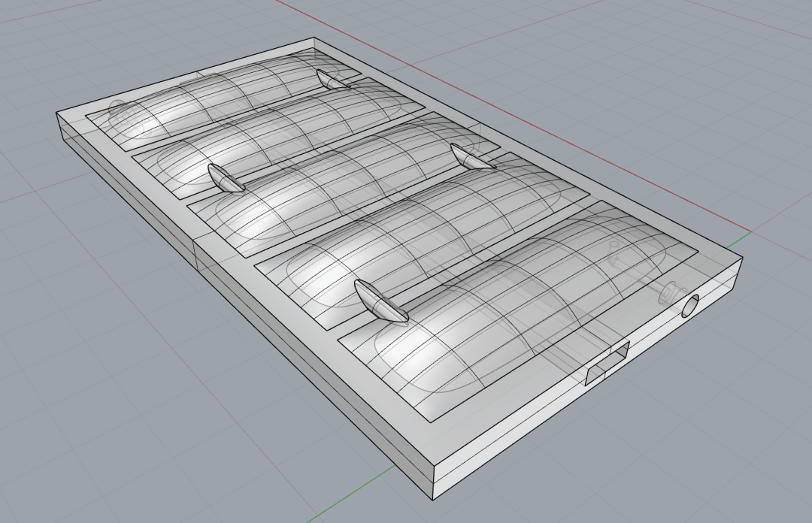The width and height of the screenshot is (812, 523).
Task: Select the circular port hole on the box side
Action: [690, 306]
